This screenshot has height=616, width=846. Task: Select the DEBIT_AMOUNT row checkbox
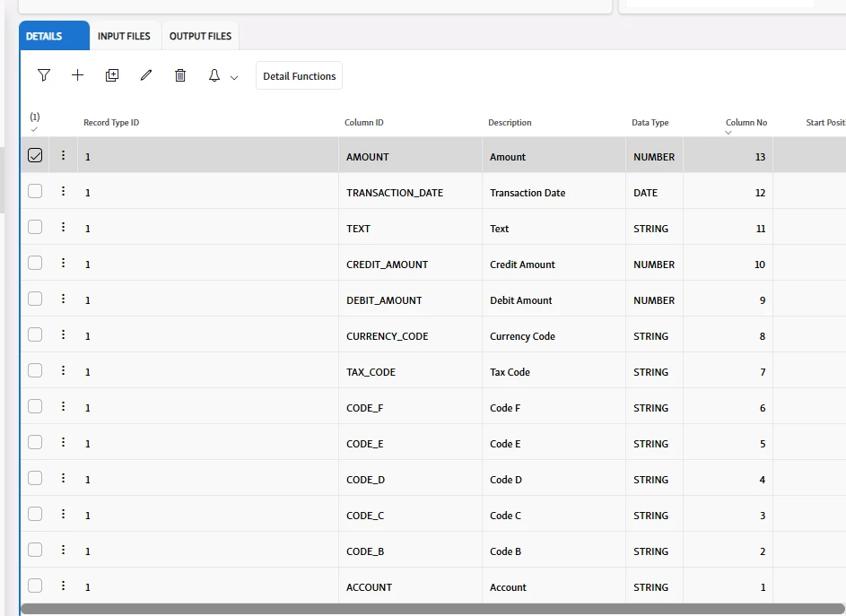point(35,299)
